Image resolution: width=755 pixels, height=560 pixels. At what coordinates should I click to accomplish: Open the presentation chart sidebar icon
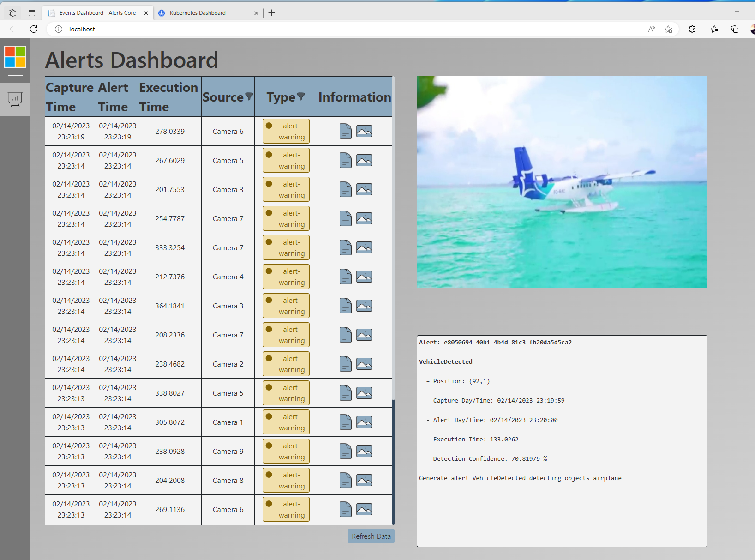[15, 99]
